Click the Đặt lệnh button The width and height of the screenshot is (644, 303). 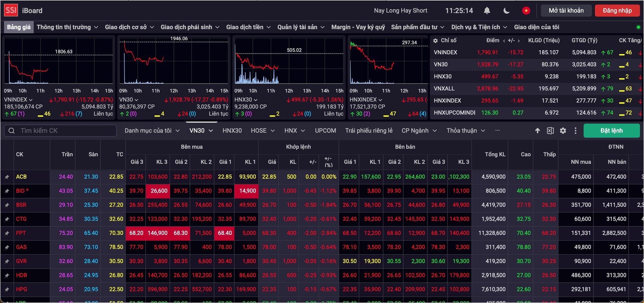612,131
